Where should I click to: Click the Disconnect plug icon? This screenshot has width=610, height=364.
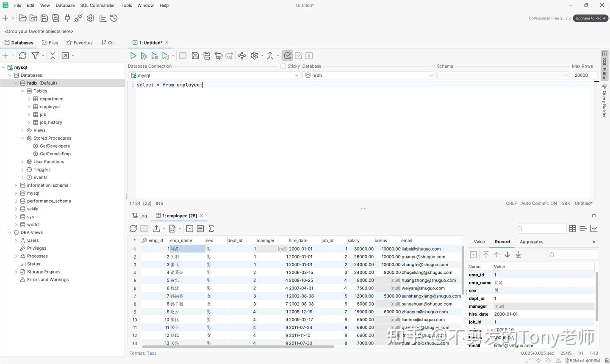coord(78,18)
